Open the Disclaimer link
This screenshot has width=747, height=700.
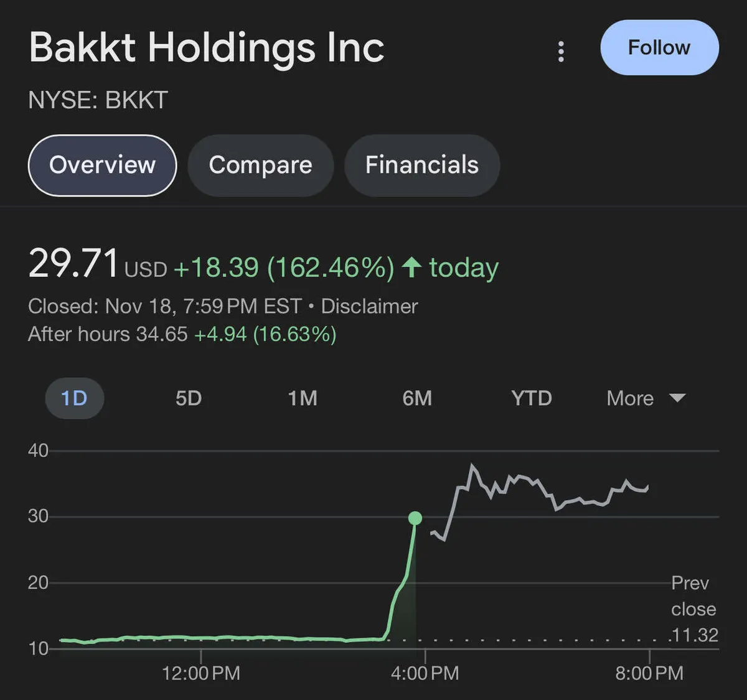[369, 306]
